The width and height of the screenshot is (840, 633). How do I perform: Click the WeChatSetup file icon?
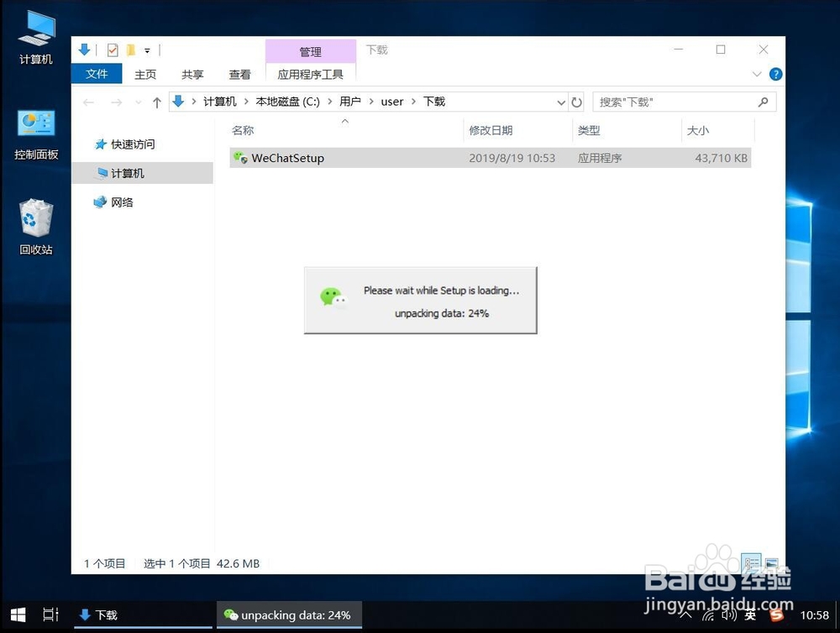[240, 158]
